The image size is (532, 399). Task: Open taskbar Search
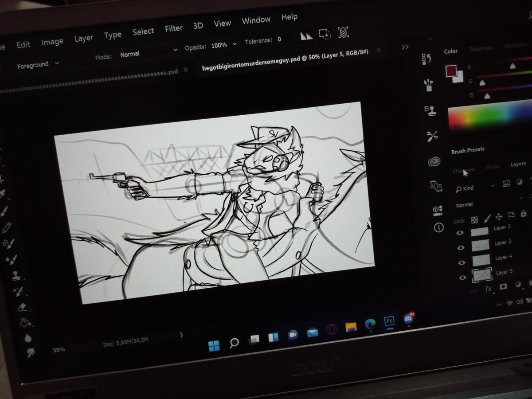click(x=234, y=343)
